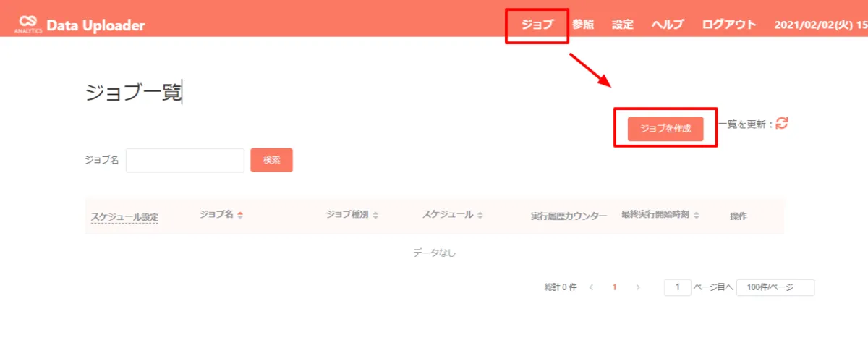Select page 1 in pagination
The image size is (868, 343).
point(614,287)
